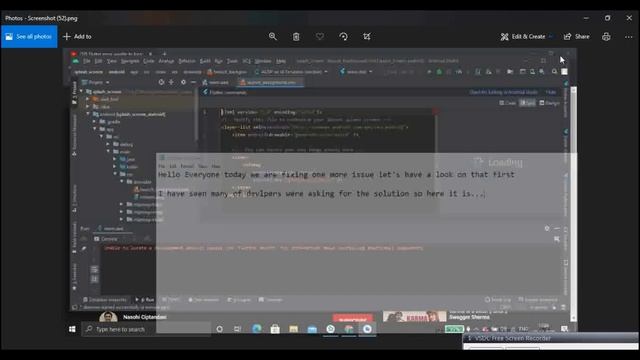The image size is (640, 360).
Task: Open the Database Inspector tool window
Action: pyautogui.click(x=105, y=300)
